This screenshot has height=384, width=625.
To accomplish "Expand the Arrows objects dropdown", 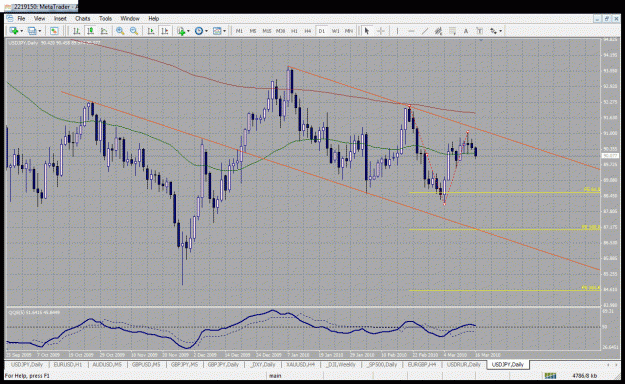I will pyautogui.click(x=500, y=31).
